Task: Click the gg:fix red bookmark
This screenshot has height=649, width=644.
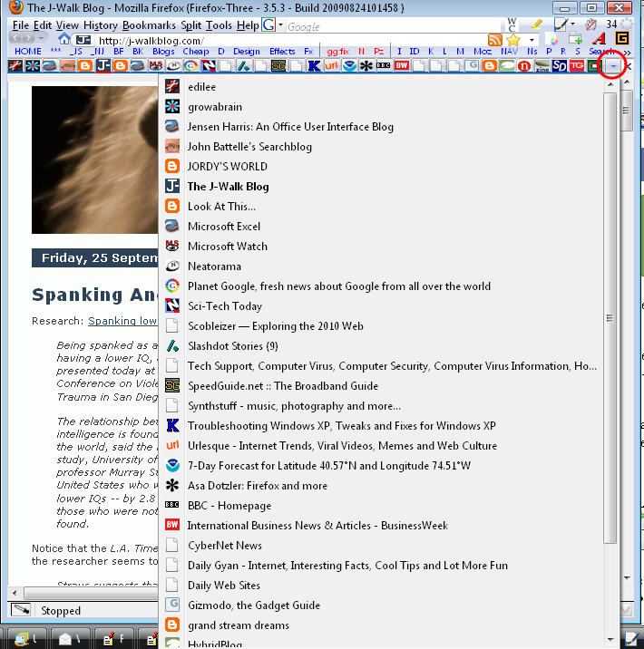Action: 338,52
